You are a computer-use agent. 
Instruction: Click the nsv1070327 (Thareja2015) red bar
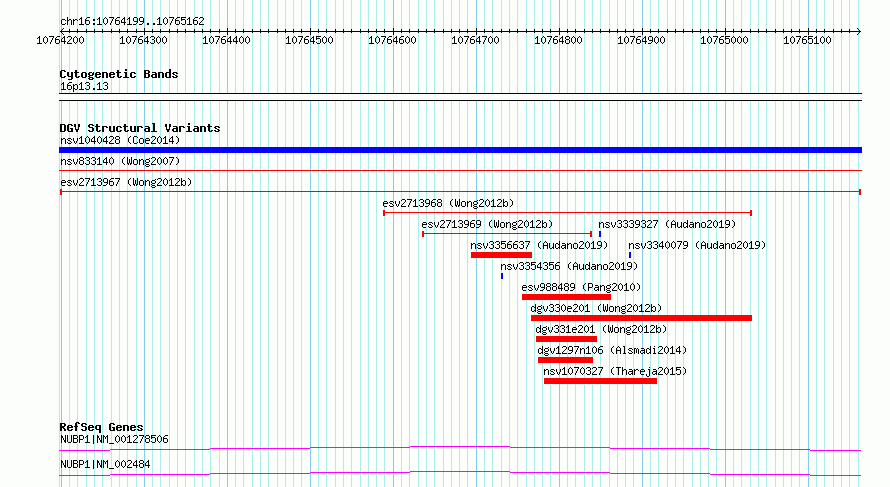click(x=601, y=381)
